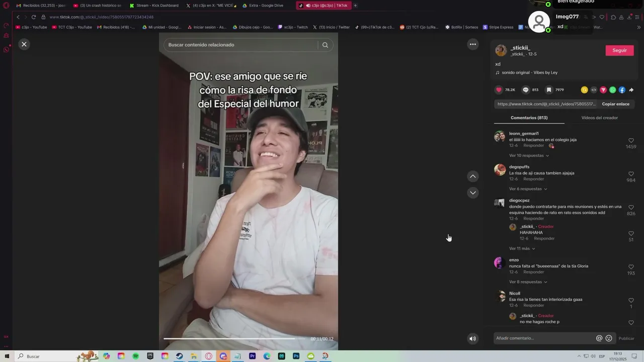Click the search magnifier in related content bar
The image size is (644, 362).
click(325, 45)
